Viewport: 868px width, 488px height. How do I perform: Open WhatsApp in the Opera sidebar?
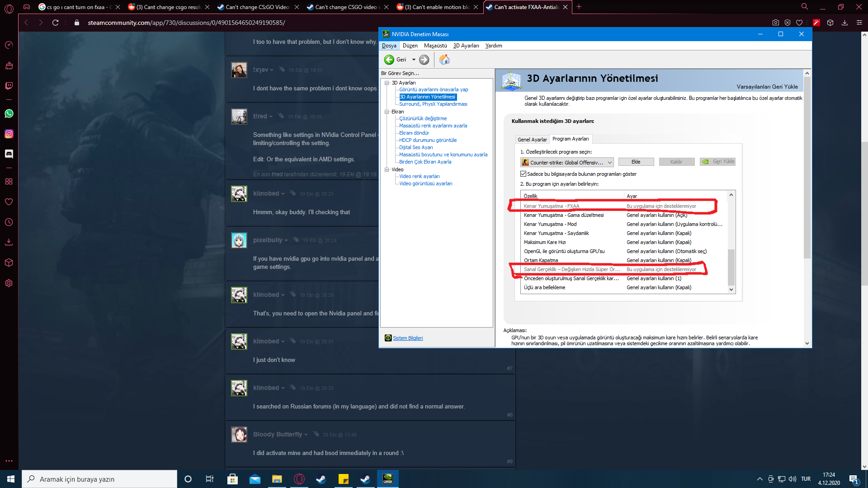point(9,113)
